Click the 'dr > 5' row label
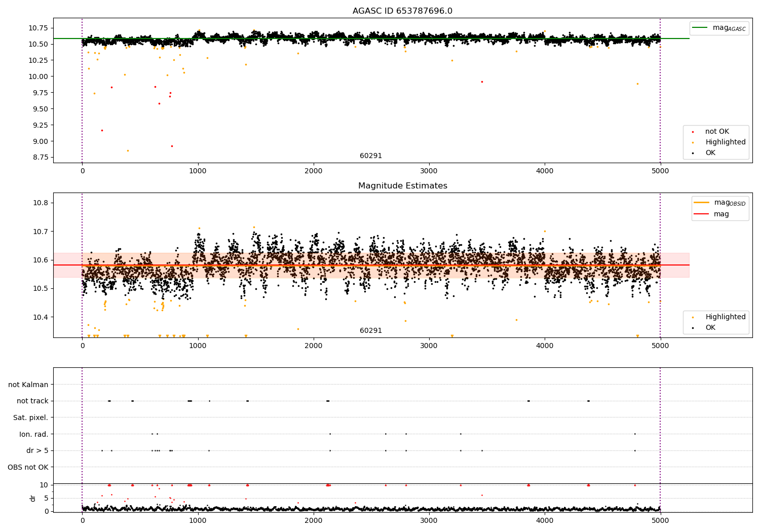 (37, 451)
